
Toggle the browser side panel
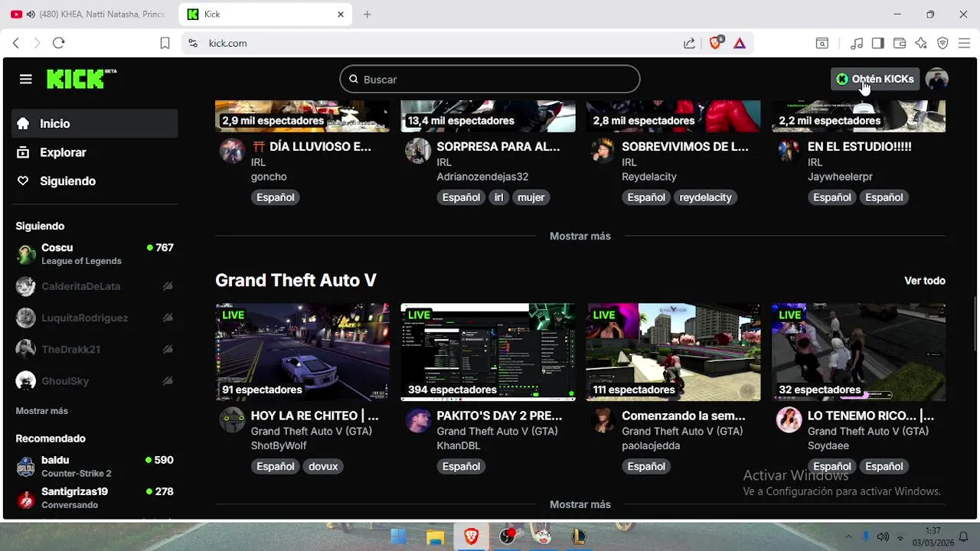point(878,44)
